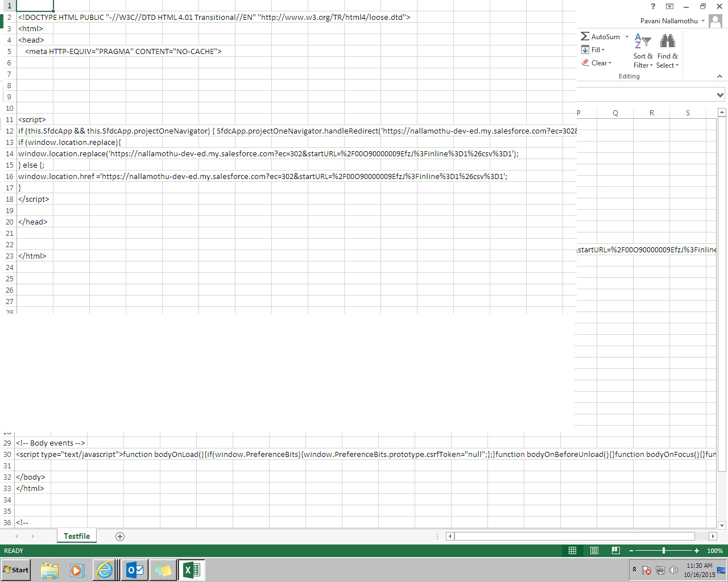Open the Action Center flag icon

[x=647, y=570]
